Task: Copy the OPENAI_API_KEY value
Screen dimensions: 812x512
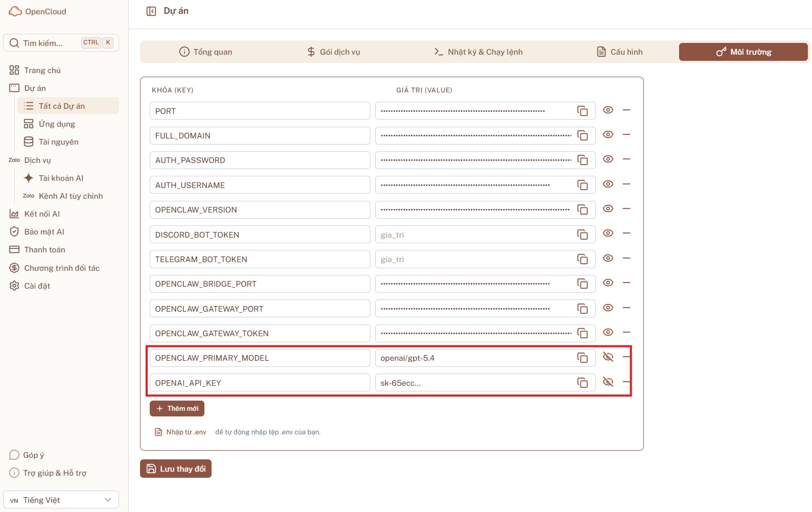Action: tap(582, 383)
